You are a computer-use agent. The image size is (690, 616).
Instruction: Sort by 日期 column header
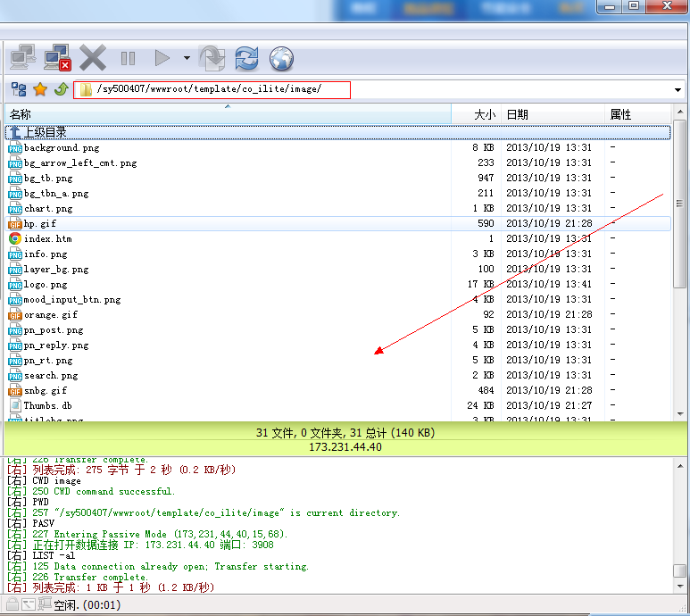coord(553,115)
